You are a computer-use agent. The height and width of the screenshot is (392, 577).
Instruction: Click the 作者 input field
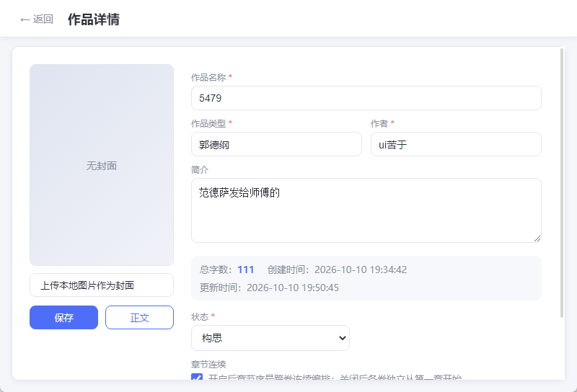(456, 144)
